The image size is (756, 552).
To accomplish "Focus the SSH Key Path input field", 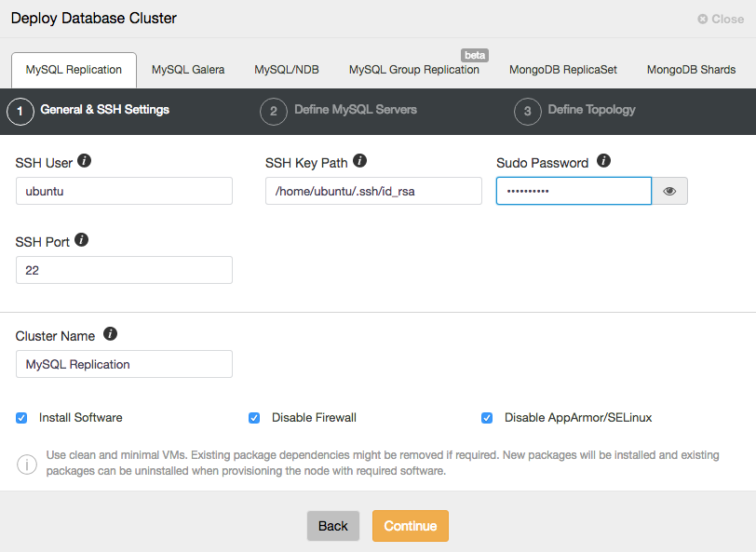I will [x=373, y=191].
